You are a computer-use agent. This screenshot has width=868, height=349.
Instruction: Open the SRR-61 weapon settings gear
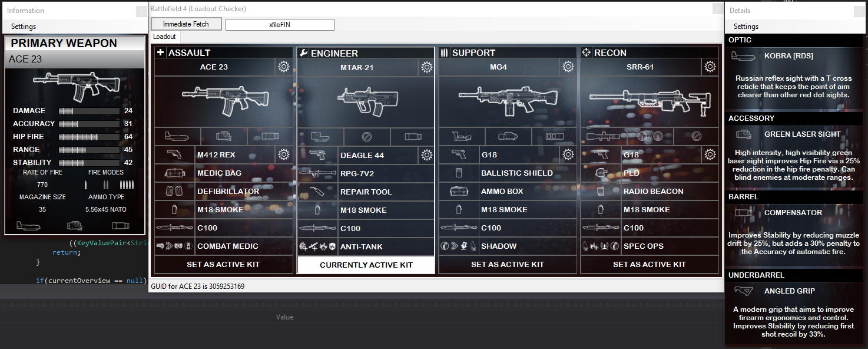[710, 67]
